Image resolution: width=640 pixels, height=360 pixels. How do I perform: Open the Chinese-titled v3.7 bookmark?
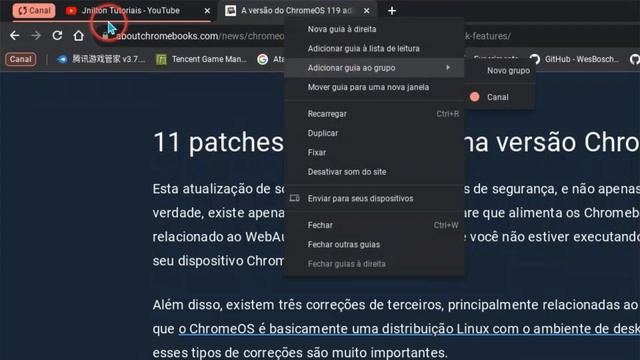click(101, 59)
